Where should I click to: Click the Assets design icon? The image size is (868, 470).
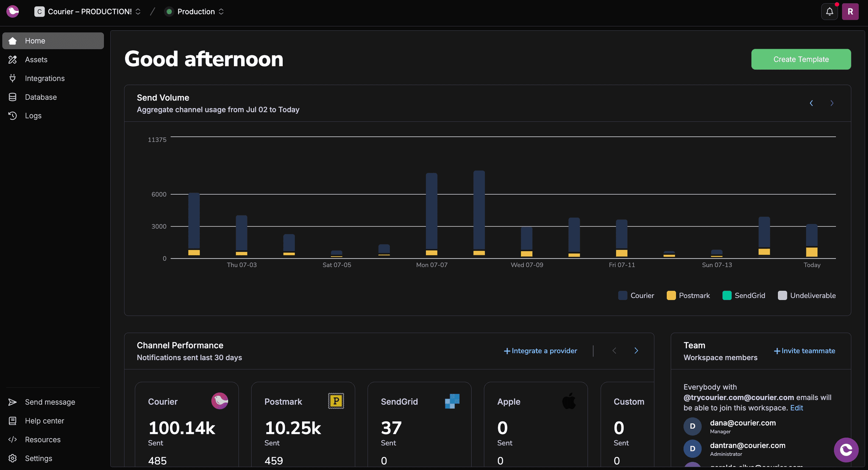tap(13, 60)
